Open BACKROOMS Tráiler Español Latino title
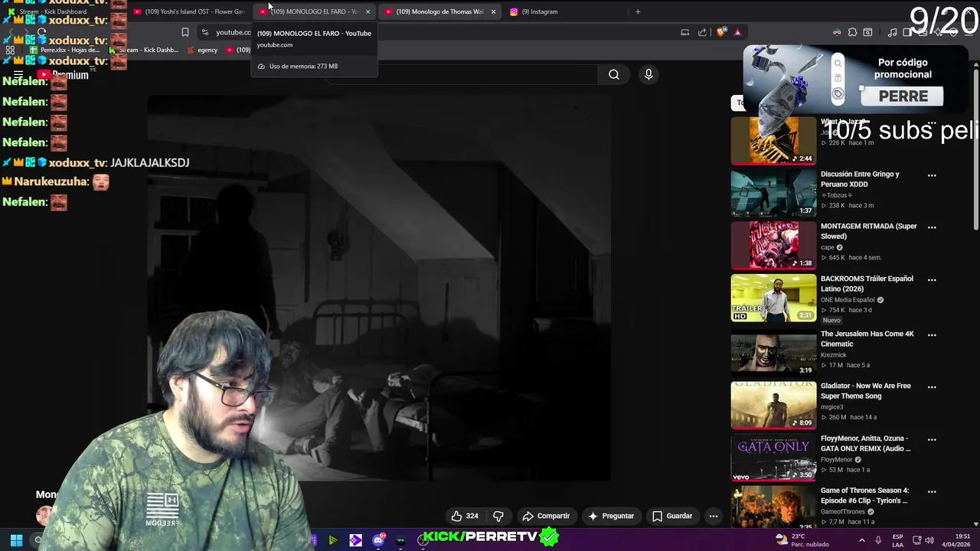 pos(867,284)
